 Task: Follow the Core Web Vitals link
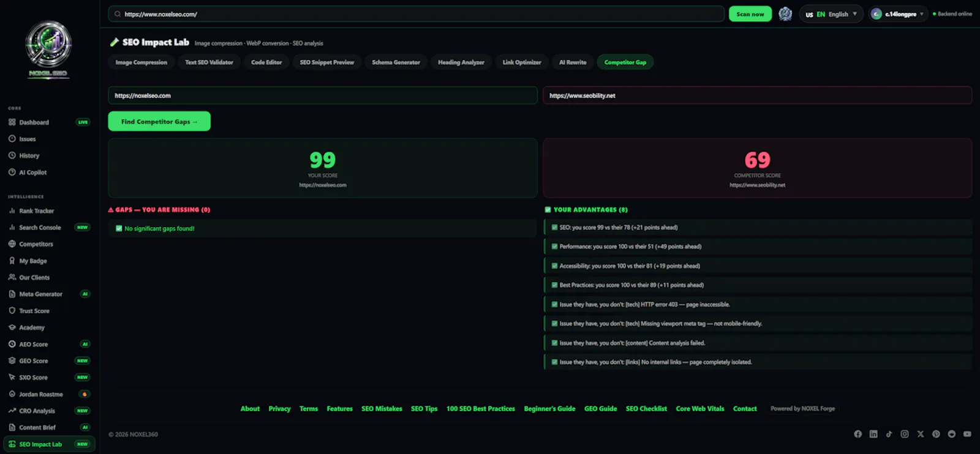click(x=700, y=409)
